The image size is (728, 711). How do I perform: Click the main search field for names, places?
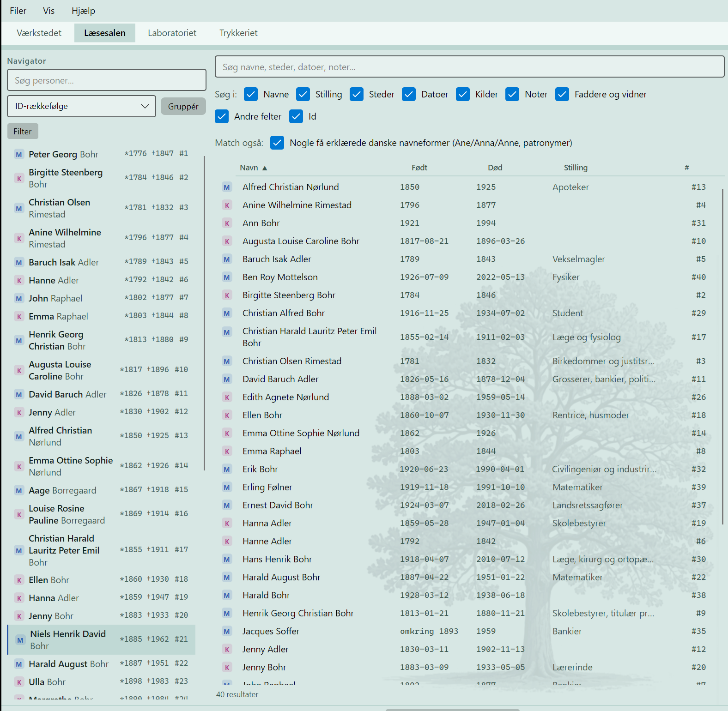click(x=469, y=67)
